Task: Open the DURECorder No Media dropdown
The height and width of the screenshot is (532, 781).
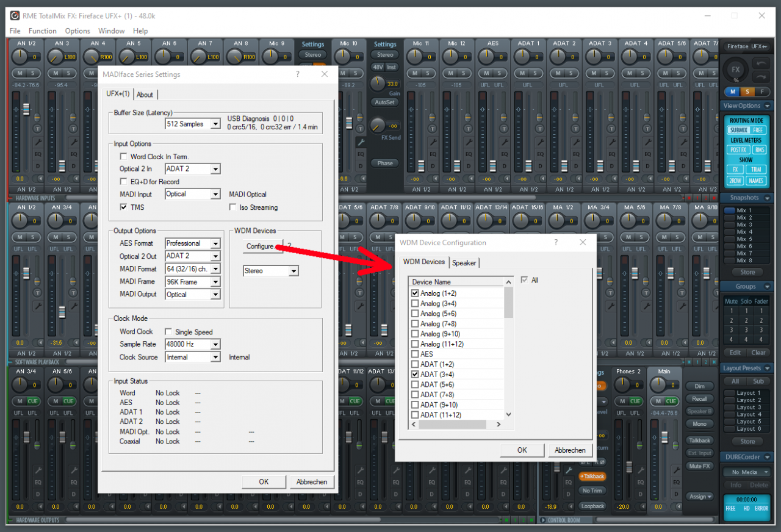Action: pos(748,472)
